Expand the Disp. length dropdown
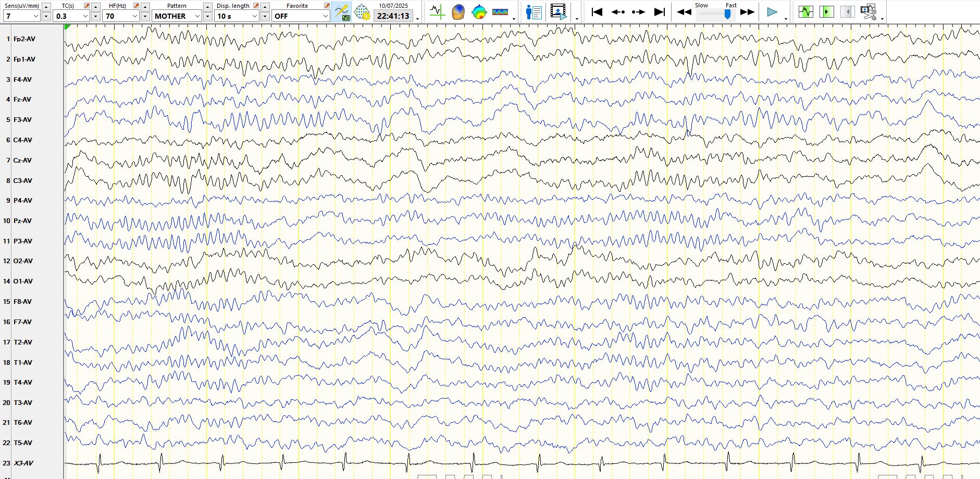The width and height of the screenshot is (980, 479). point(254,16)
